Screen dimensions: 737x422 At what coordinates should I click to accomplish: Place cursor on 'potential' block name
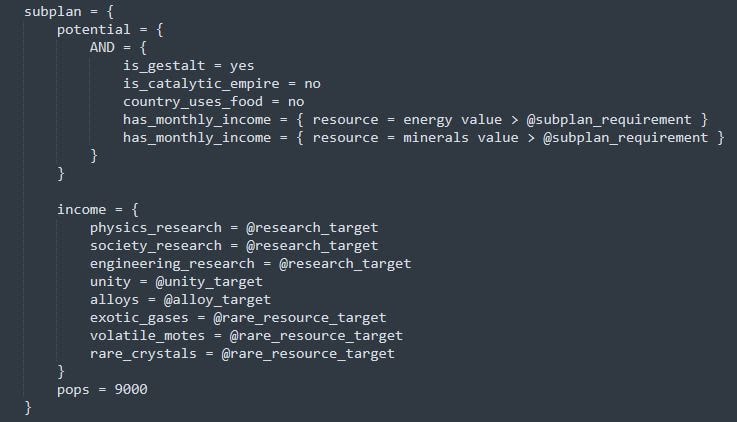[x=94, y=30]
